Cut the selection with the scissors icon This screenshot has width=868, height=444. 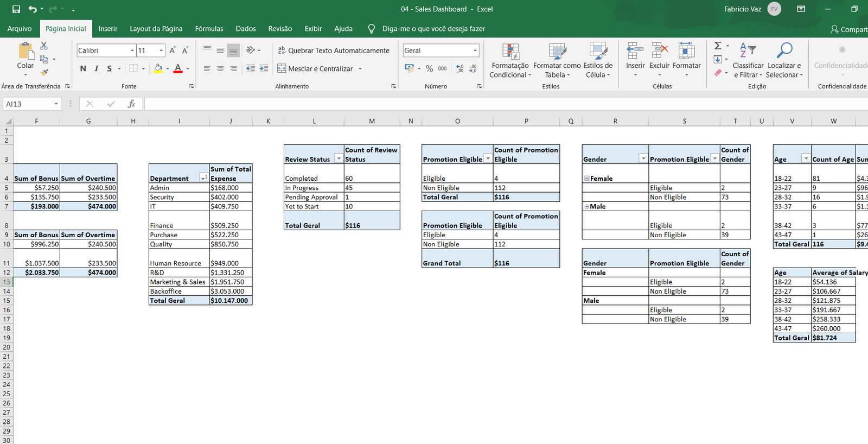[x=44, y=46]
